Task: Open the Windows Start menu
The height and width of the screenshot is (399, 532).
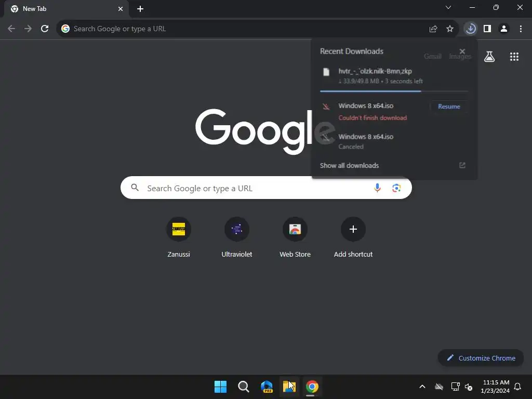Action: point(220,387)
